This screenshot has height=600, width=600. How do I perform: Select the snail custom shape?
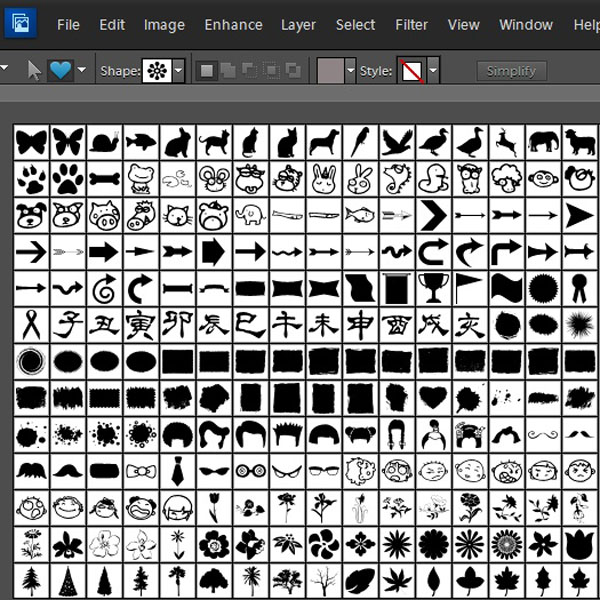[x=104, y=141]
